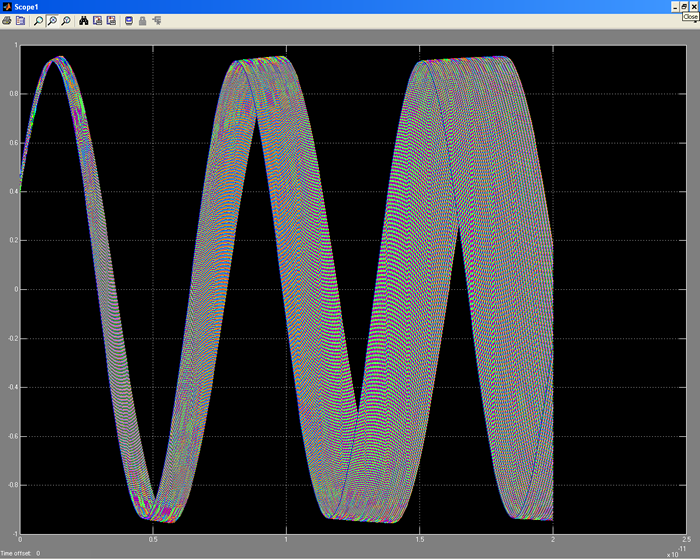Open the system menu from the MATLAB title icon
The image size is (700, 560).
coord(6,7)
